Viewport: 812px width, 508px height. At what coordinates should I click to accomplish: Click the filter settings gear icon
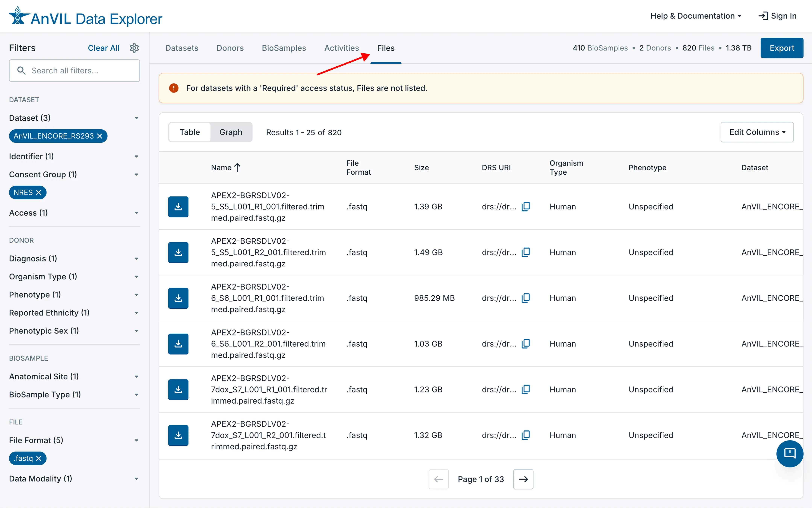(x=134, y=48)
